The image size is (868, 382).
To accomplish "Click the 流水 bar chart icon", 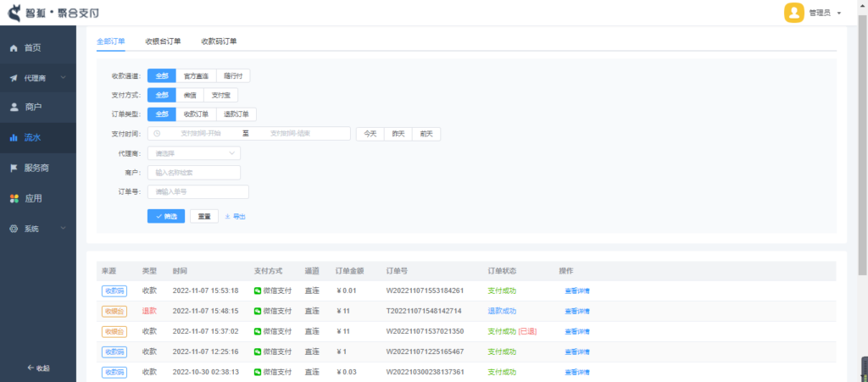I will click(x=14, y=137).
